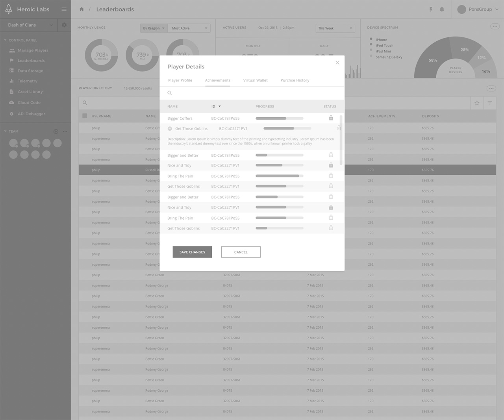
Task: Toggle lock status for Bigger Coffers achievement
Action: [331, 118]
